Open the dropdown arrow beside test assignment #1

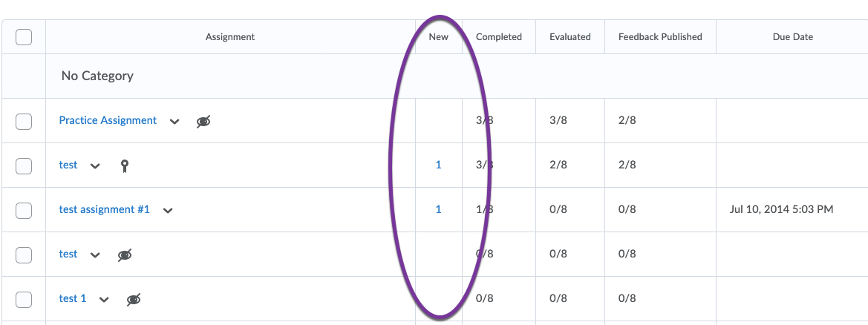coord(168,211)
